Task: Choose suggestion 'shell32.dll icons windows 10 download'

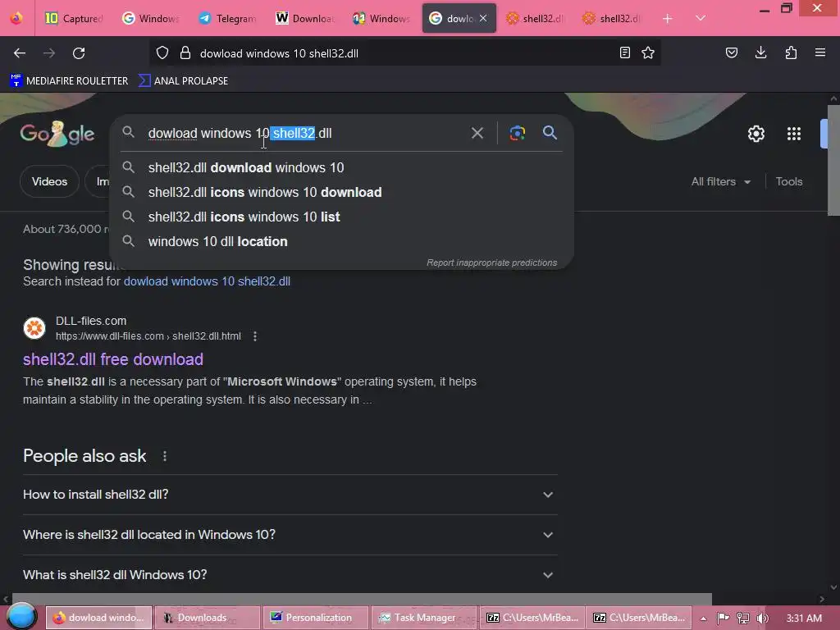Action: (x=342, y=192)
